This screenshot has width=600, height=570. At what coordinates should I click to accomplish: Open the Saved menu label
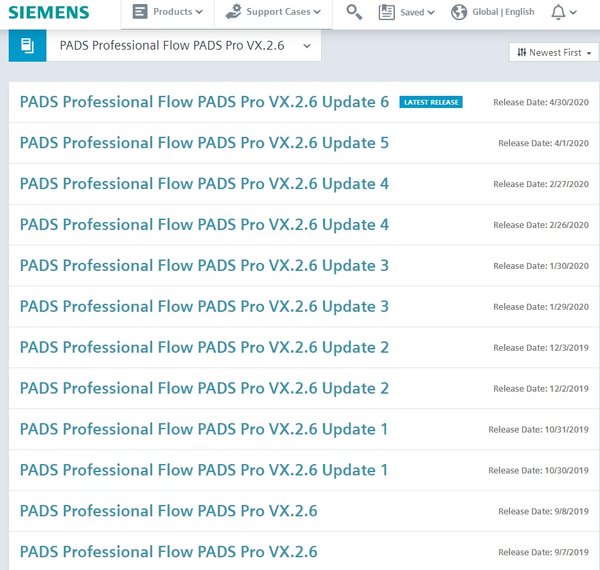(412, 13)
